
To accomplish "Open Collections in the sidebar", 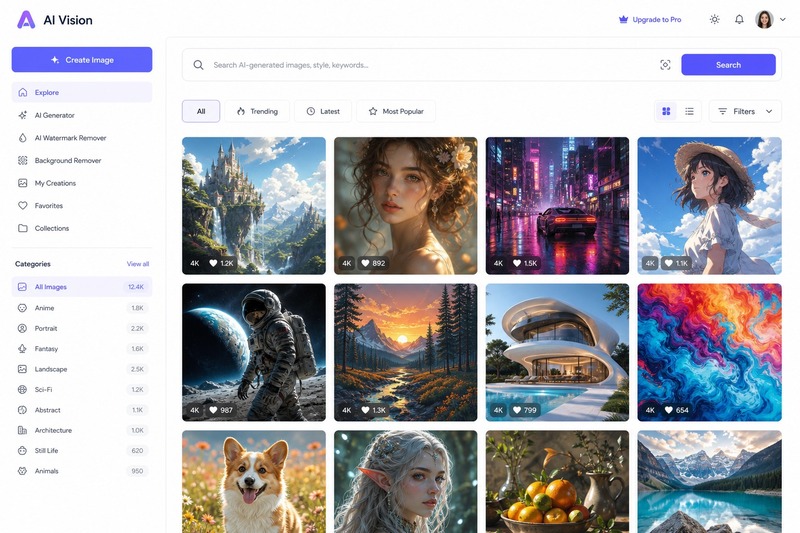I will click(x=82, y=228).
